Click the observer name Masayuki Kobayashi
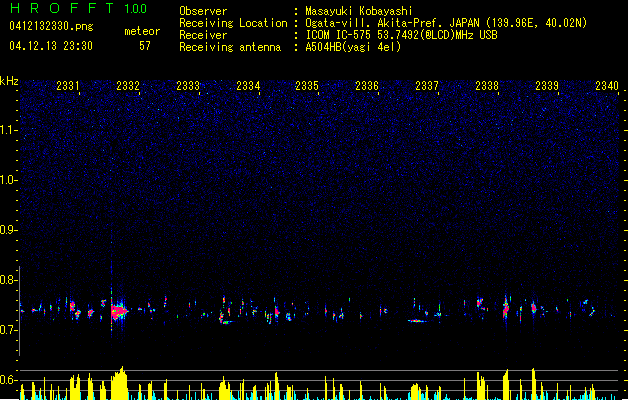 tap(359, 11)
